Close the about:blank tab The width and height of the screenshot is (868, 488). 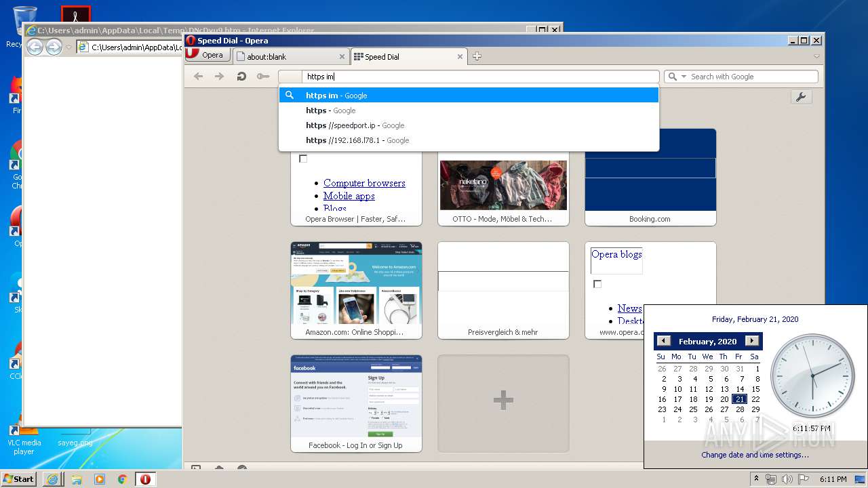tap(342, 57)
